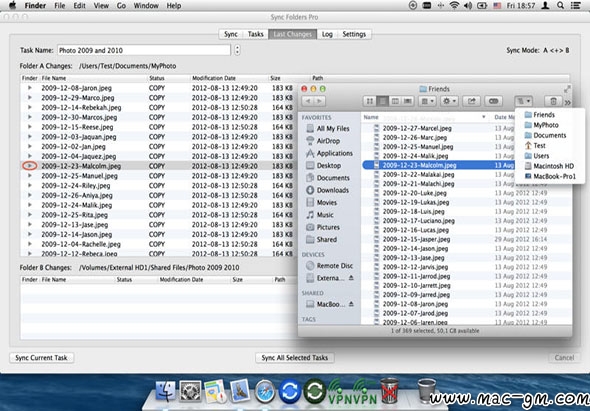590x411 pixels.
Task: Click the Task Name stepper arrows
Action: tap(237, 50)
